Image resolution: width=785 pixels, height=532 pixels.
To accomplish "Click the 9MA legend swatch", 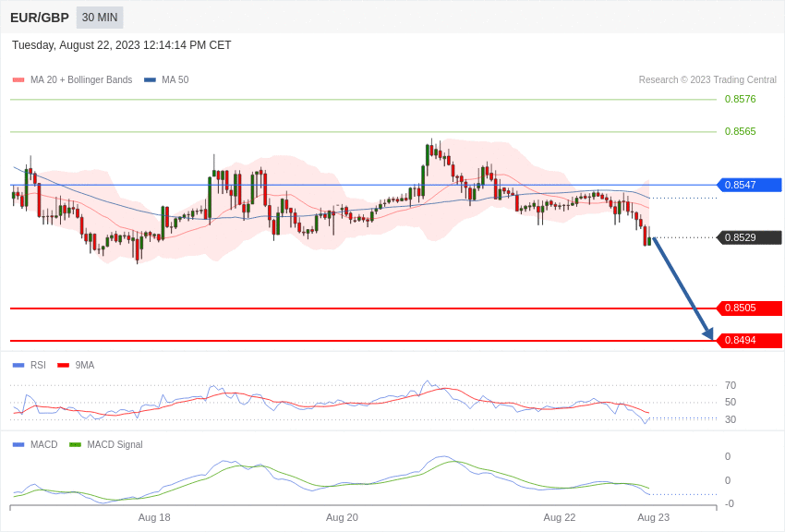I will click(63, 366).
